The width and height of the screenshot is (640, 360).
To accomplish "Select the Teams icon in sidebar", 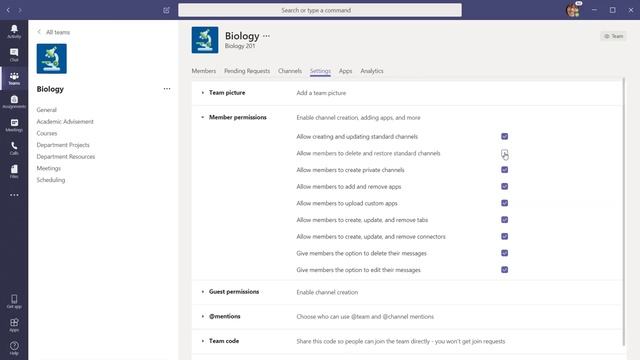I will click(14, 78).
